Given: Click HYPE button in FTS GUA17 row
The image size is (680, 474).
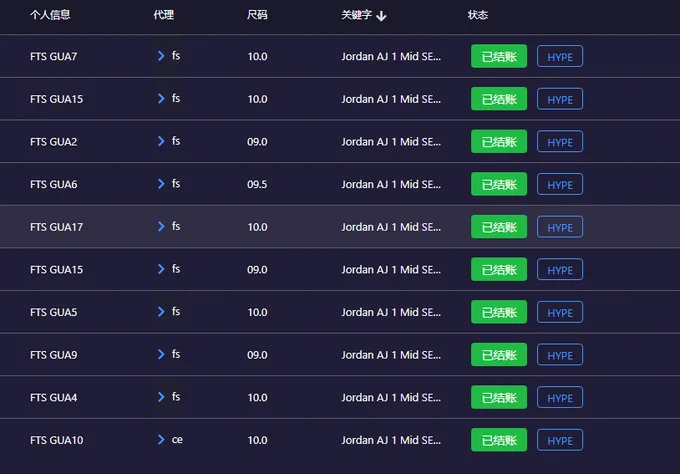Looking at the screenshot, I should [x=560, y=227].
